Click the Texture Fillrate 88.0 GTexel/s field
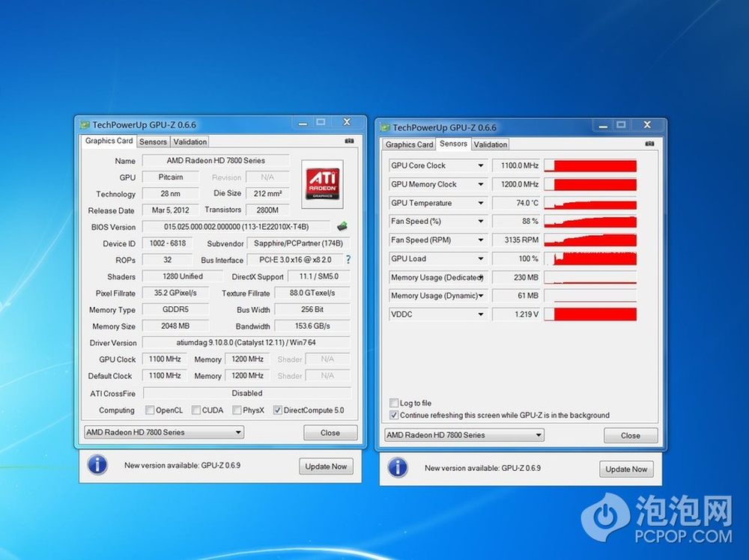This screenshot has width=749, height=560. [312, 293]
